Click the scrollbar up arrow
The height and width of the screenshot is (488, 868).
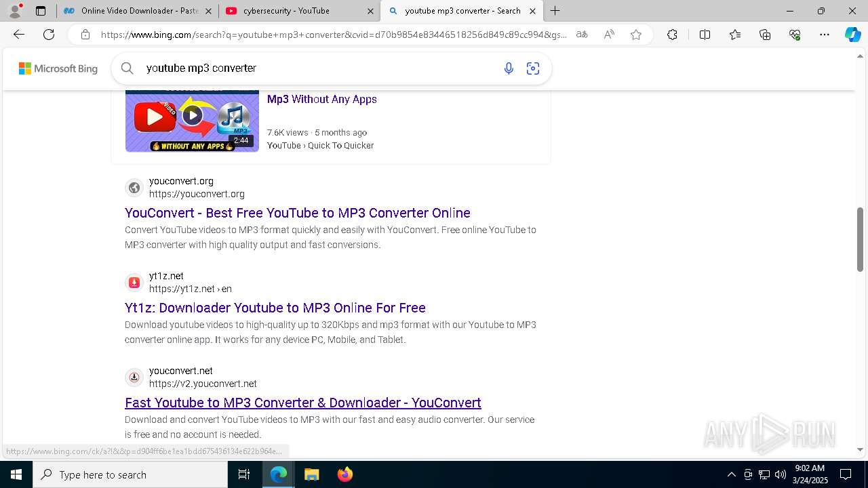click(x=861, y=56)
